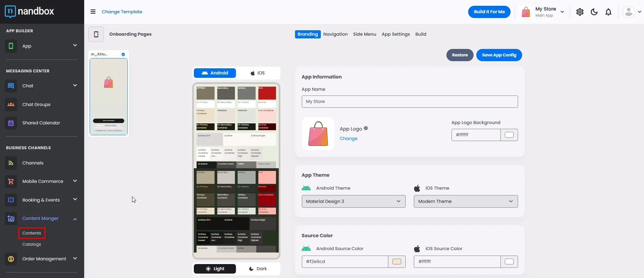Open the settings gear icon
Screen dimensions: 644x278
point(580,12)
